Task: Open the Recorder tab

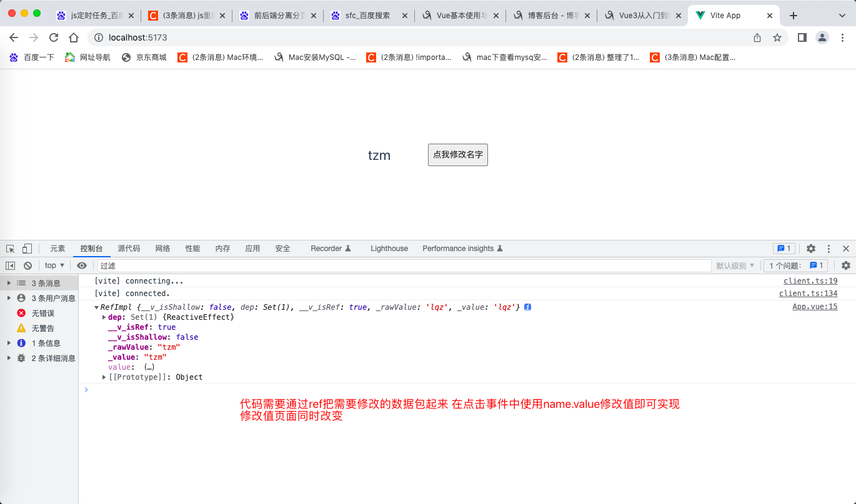Action: point(331,249)
